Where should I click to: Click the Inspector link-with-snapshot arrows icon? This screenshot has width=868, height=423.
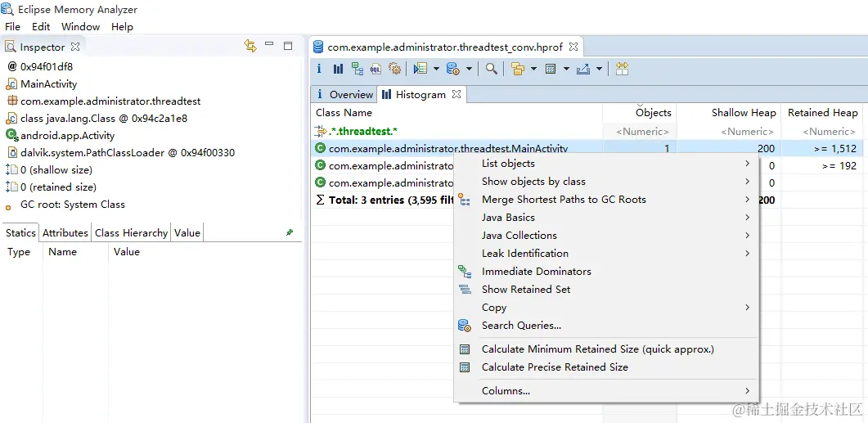tap(250, 46)
